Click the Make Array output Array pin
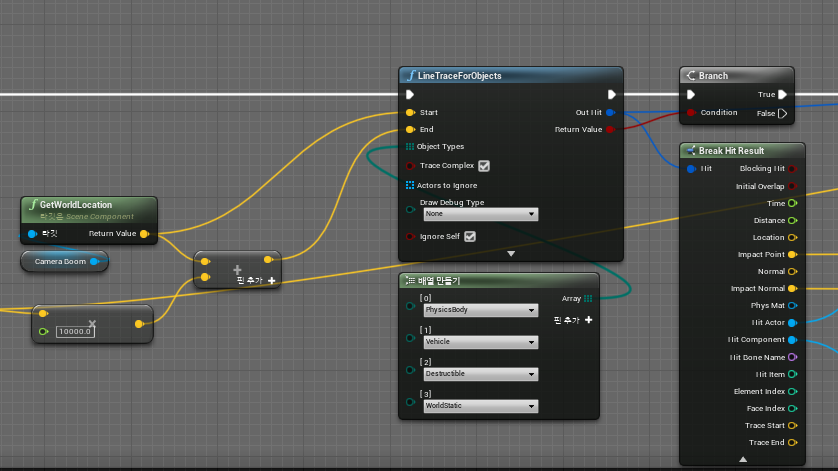838x471 pixels. pyautogui.click(x=588, y=299)
